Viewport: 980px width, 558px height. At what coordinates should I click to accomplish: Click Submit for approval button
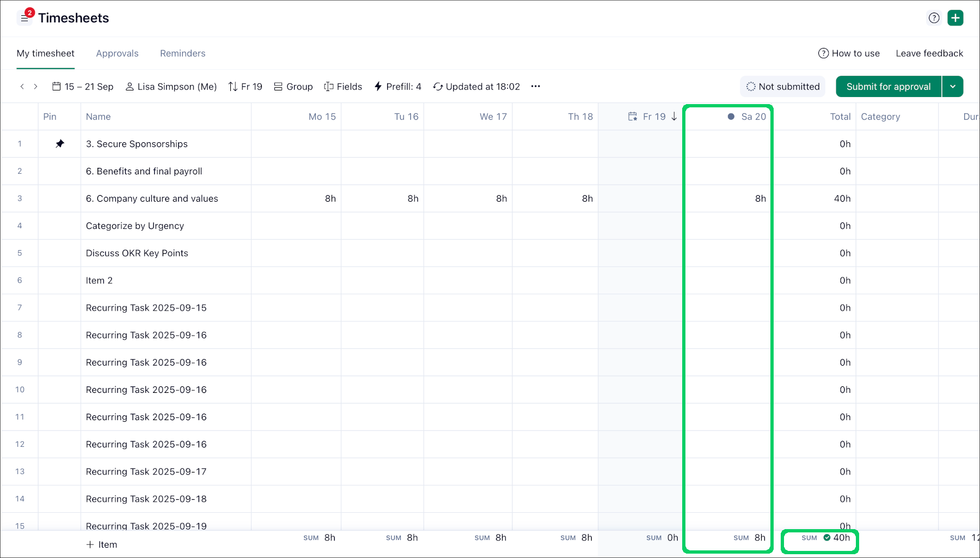pyautogui.click(x=888, y=87)
